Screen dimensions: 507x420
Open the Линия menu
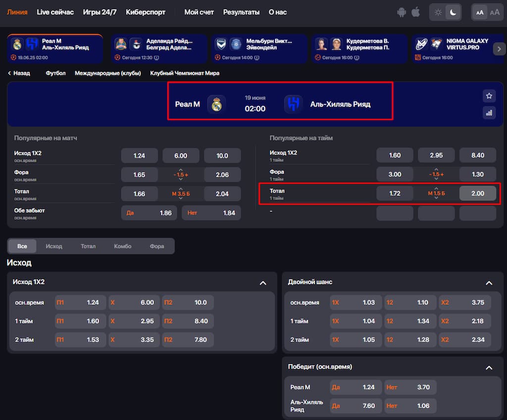tap(17, 12)
